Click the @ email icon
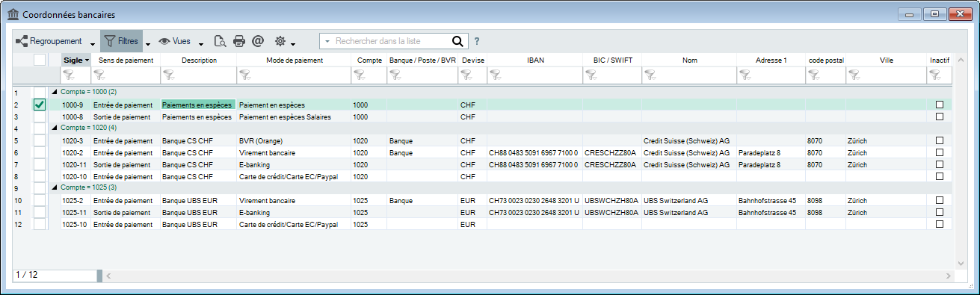The image size is (980, 295). [x=258, y=41]
